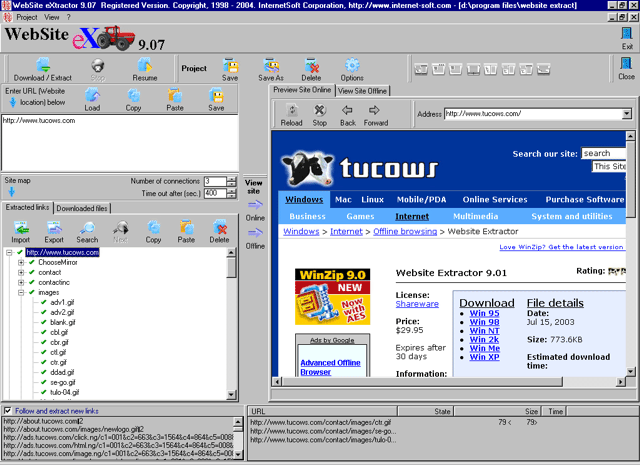The width and height of the screenshot is (640, 465).
Task: Paste into the URL list box
Action: coord(175,100)
